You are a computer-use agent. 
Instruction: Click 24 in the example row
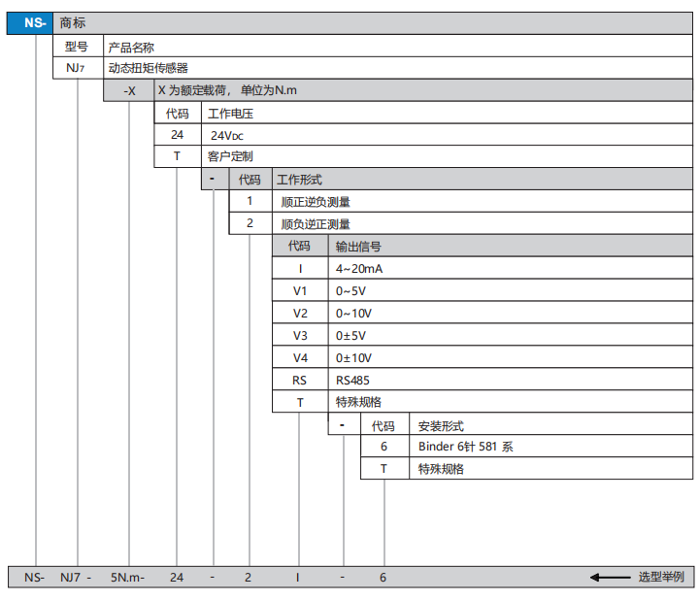(x=177, y=578)
